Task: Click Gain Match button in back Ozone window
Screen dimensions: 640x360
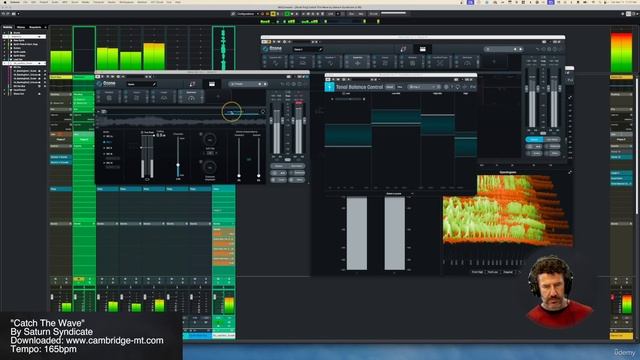Action: pyautogui.click(x=552, y=139)
